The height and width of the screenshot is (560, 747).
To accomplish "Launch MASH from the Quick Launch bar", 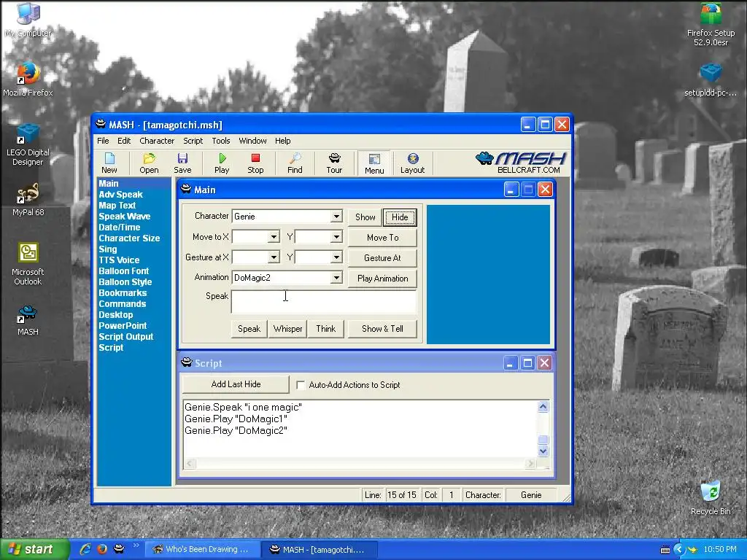I will click(119, 549).
